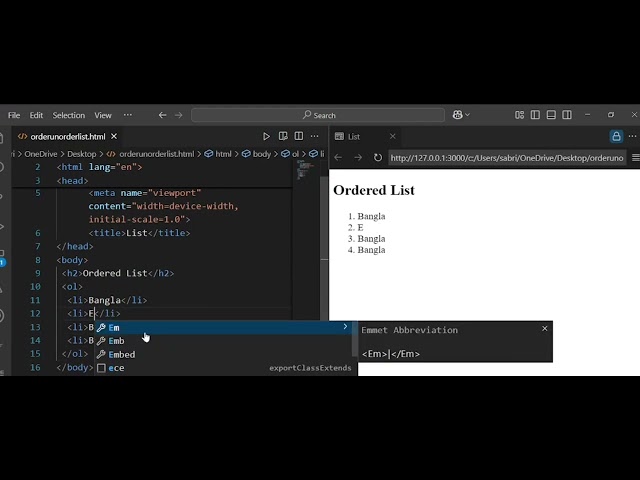This screenshot has height=480, width=640.
Task: Close the List preview tab
Action: pyautogui.click(x=393, y=136)
